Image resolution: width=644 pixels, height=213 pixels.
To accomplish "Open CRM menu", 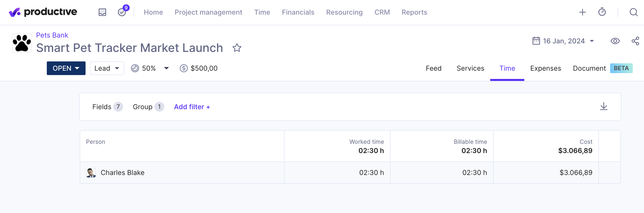I will [382, 12].
